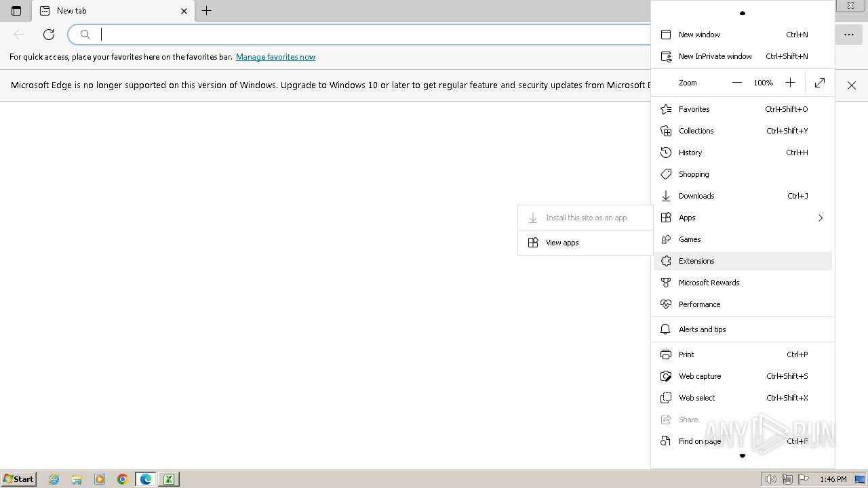The image size is (868, 488).
Task: Click the History clock icon
Action: coord(666,152)
